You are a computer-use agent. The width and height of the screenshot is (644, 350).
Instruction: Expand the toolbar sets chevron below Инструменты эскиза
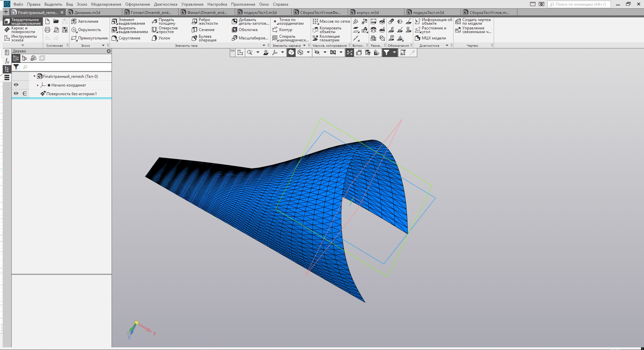pyautogui.click(x=23, y=45)
